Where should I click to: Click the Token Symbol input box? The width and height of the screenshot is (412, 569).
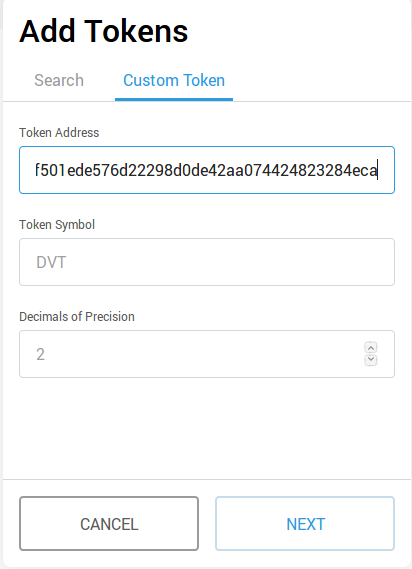tap(207, 262)
